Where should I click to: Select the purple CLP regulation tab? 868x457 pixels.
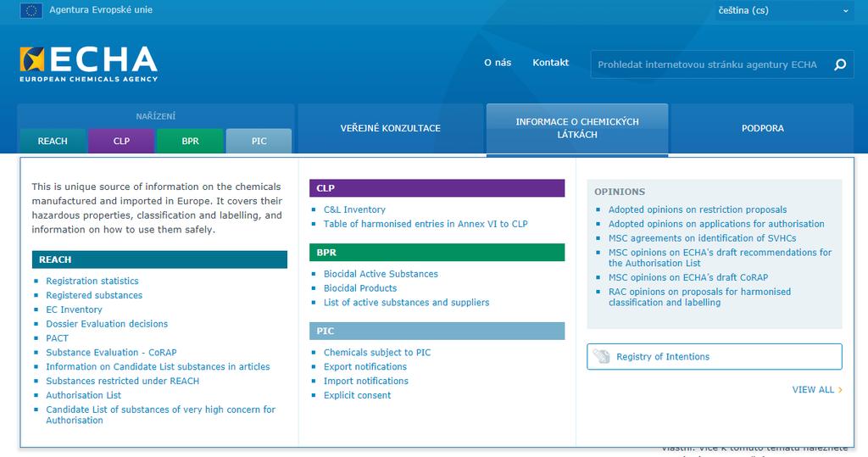121,142
